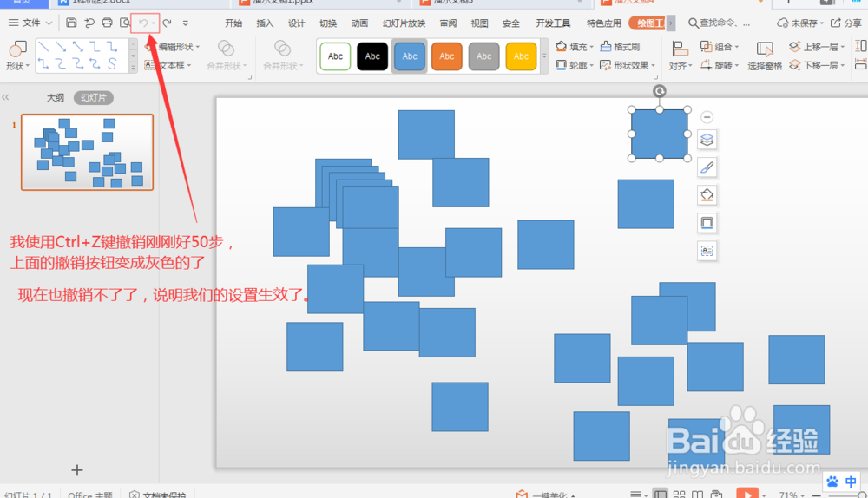Click the outline icon in floating toolbar
Viewport: 868px width, 498px height.
[707, 222]
